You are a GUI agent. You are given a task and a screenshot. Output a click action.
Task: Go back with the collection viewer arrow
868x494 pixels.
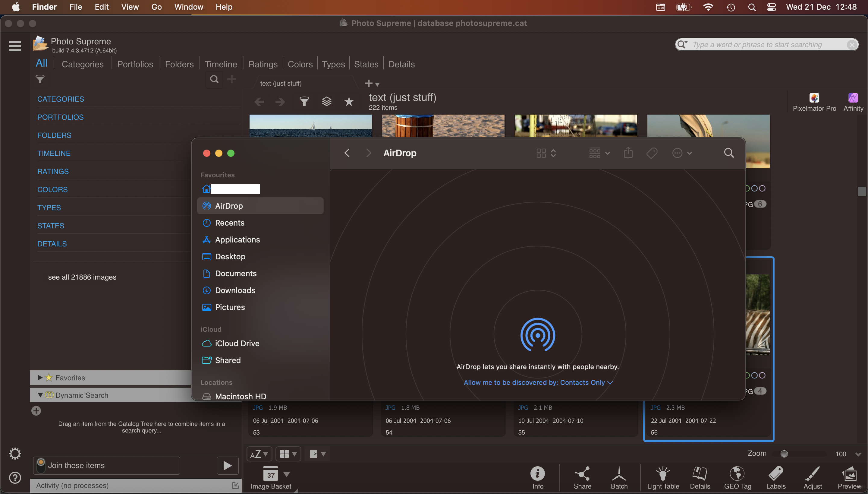259,101
